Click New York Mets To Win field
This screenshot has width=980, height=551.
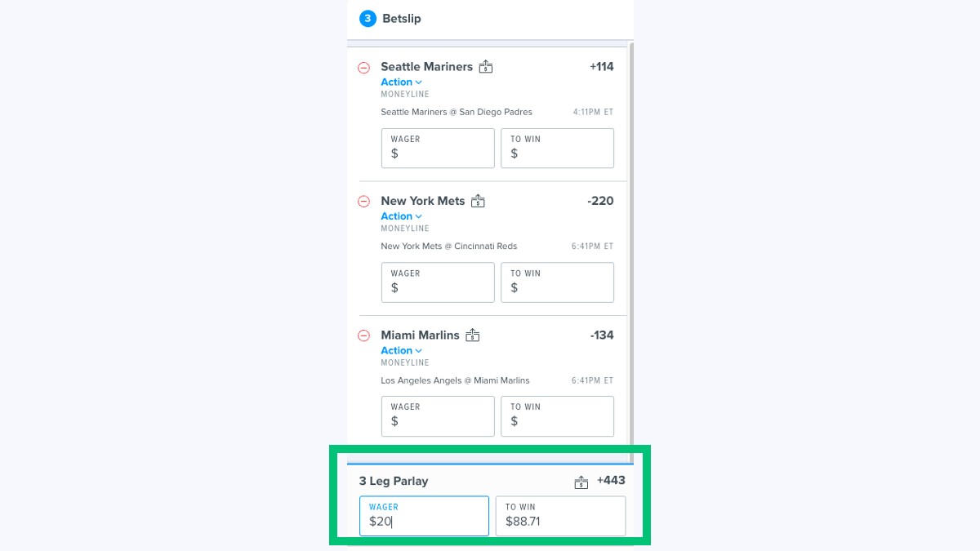coord(557,282)
